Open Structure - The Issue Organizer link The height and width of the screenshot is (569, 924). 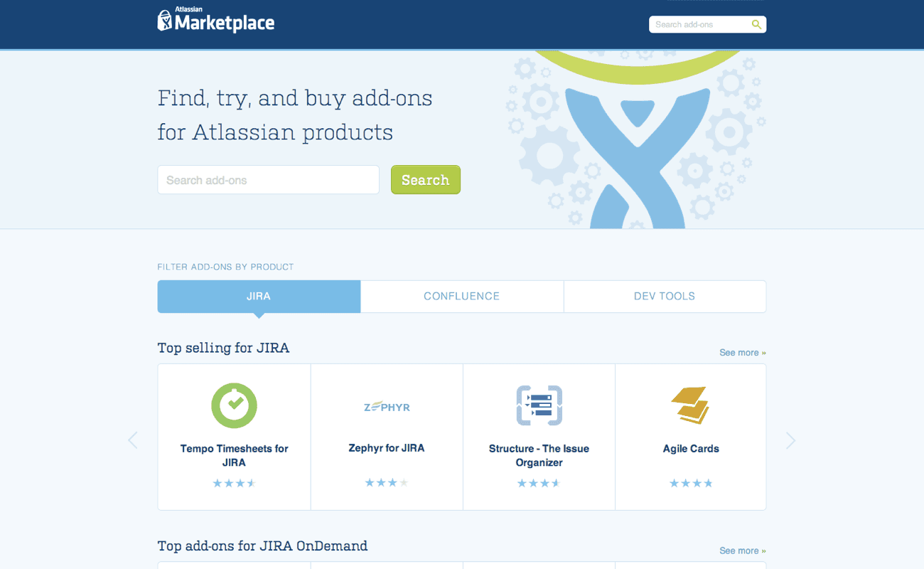539,455
